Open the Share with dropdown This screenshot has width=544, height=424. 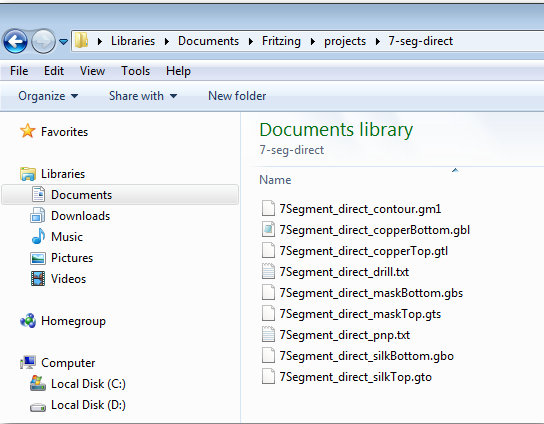[x=143, y=96]
